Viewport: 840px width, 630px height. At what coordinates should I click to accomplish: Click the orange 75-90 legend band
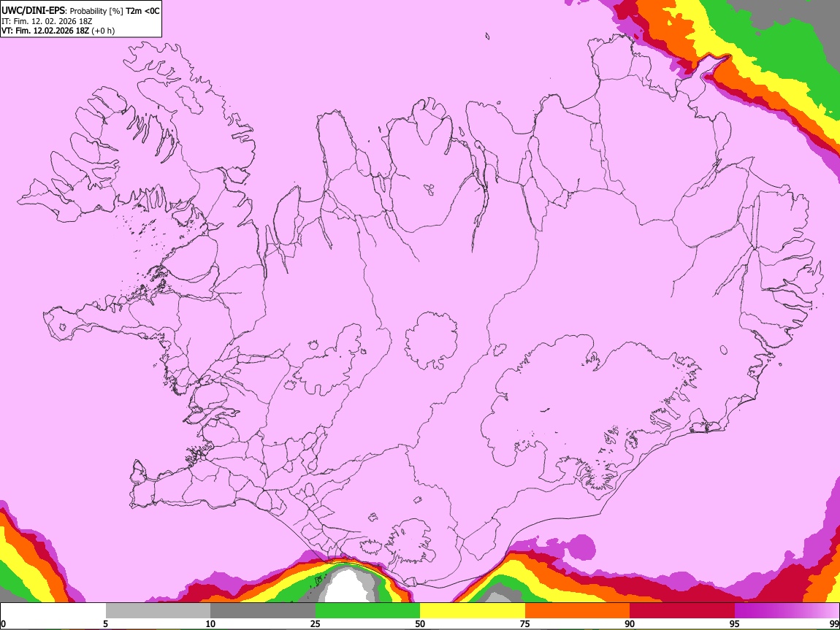coord(578,610)
